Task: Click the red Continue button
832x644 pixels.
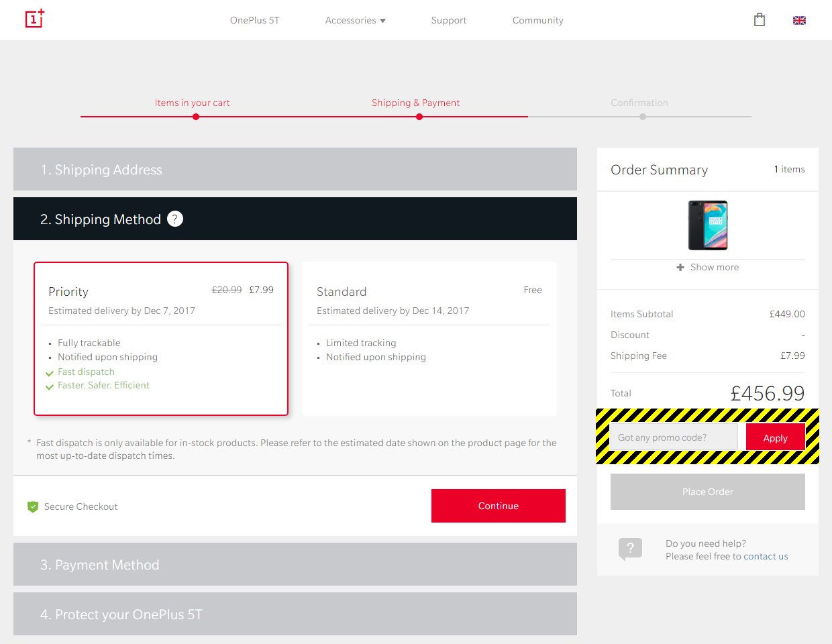Action: coord(499,506)
